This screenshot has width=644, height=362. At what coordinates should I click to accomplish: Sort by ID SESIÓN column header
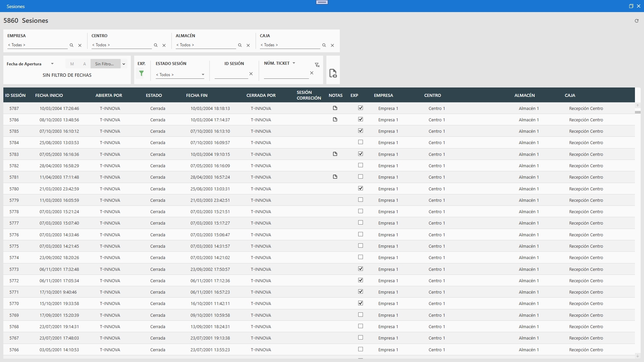pos(15,96)
